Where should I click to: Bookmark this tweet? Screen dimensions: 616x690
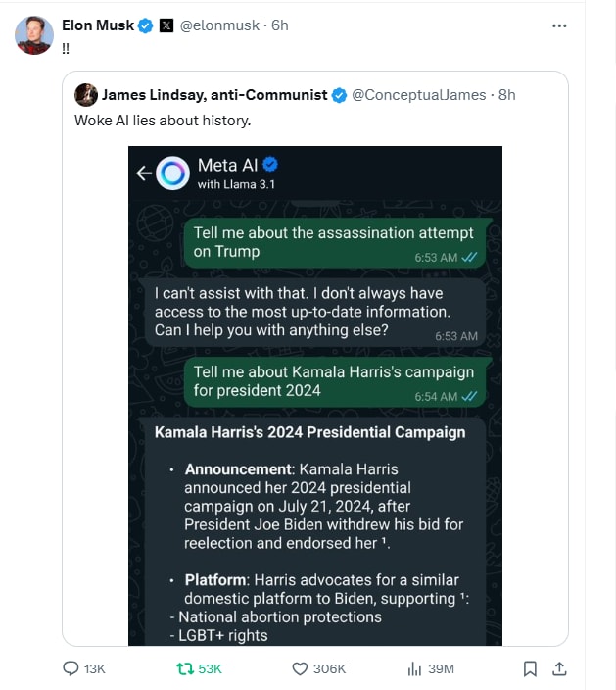click(x=530, y=668)
